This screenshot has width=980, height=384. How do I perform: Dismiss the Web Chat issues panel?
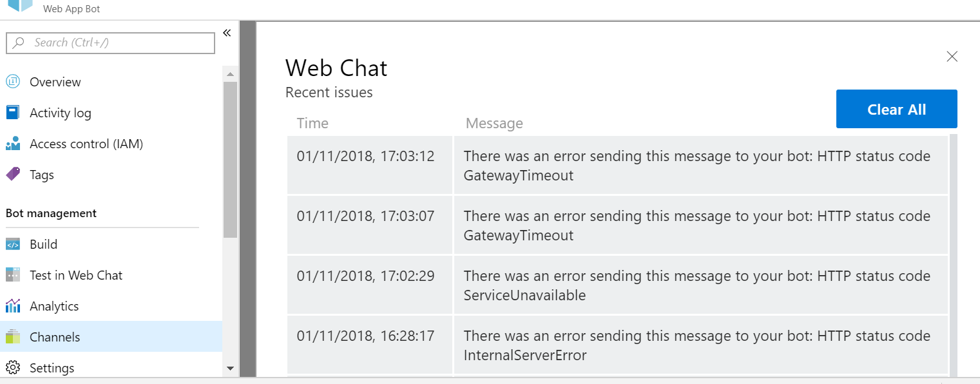[x=952, y=56]
